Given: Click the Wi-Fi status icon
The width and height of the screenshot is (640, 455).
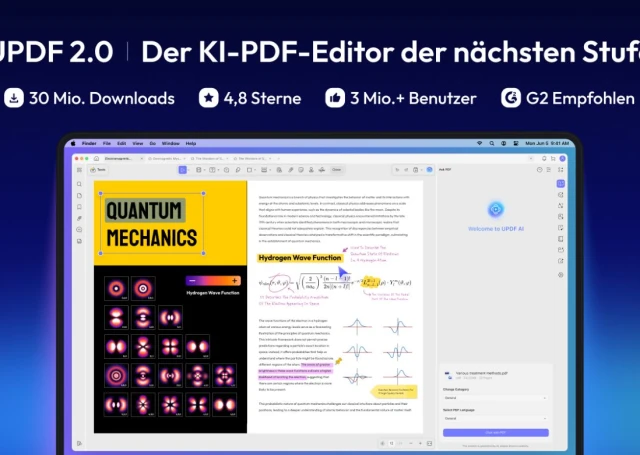Looking at the screenshot, I should pyautogui.click(x=480, y=144).
